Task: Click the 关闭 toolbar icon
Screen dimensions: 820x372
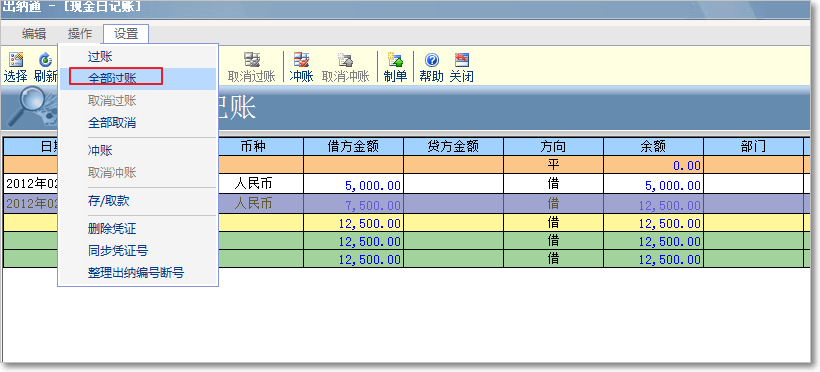Action: point(462,67)
